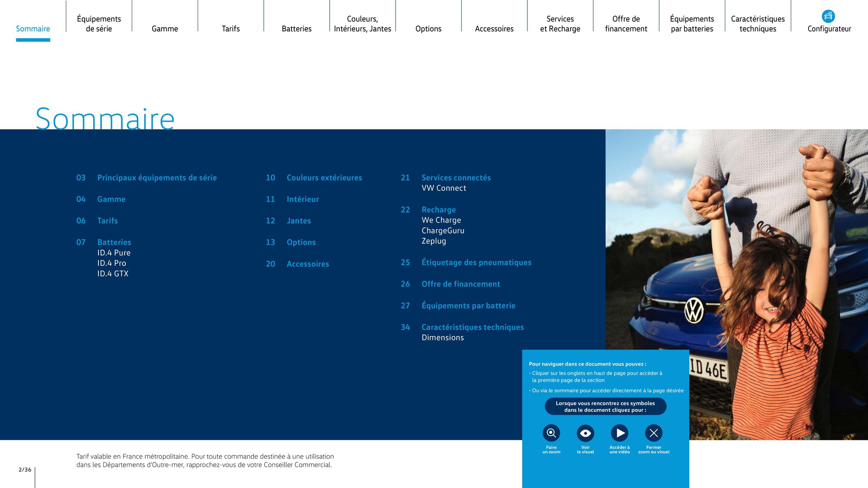
Task: Jump to Intérieur entry page 11
Action: (x=303, y=199)
